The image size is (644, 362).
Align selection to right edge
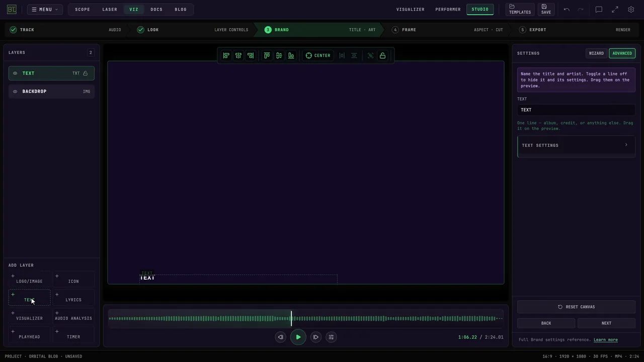(x=251, y=55)
